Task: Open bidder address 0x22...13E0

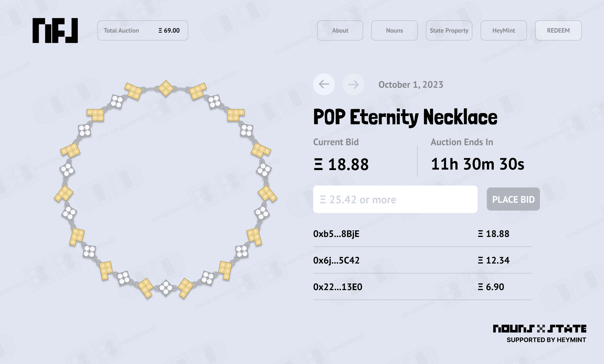Action: coord(338,287)
